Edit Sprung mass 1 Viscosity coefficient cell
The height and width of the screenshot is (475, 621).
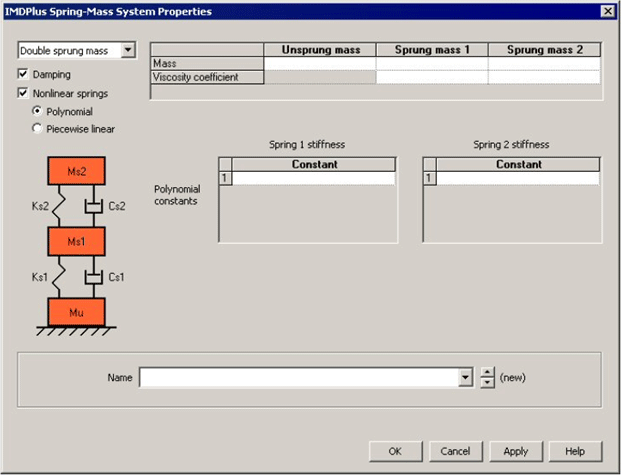click(432, 77)
